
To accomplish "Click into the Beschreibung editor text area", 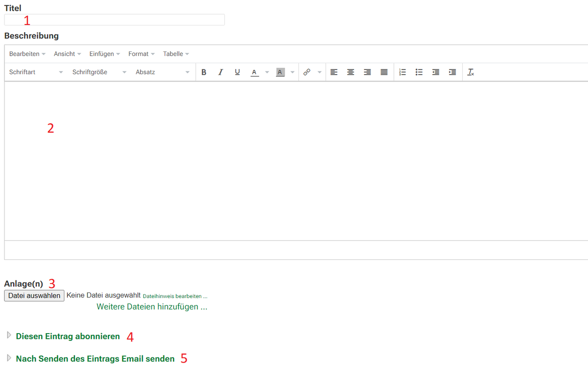I will coord(296,161).
